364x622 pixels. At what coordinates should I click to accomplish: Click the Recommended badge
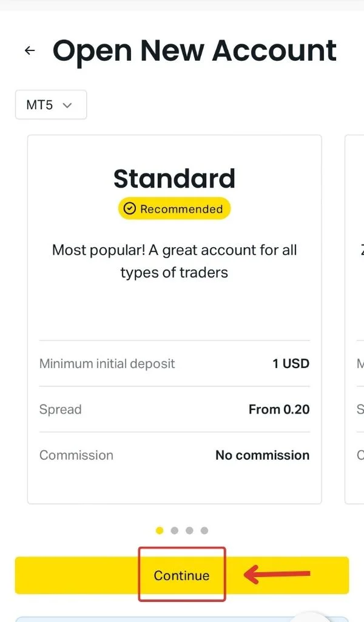pyautogui.click(x=174, y=208)
